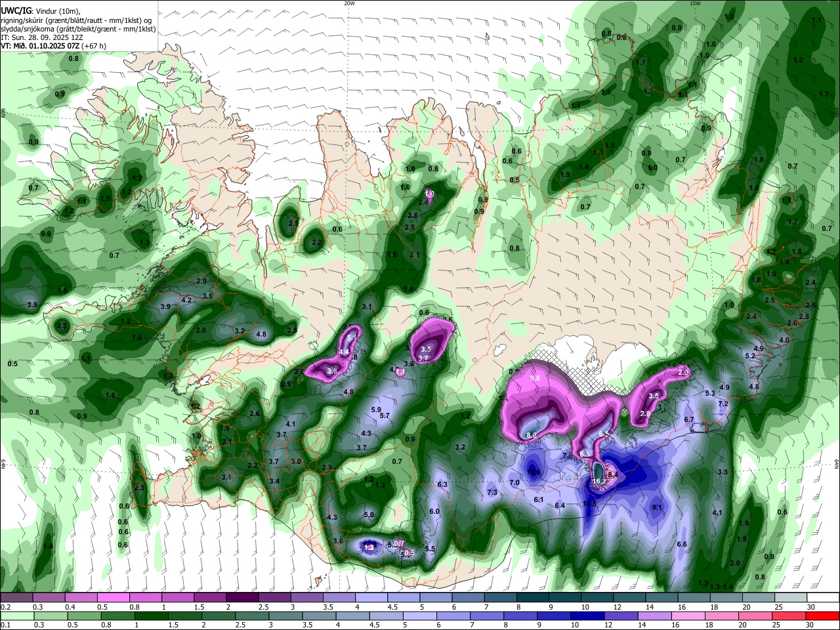840x630 pixels.
Task: Click the 'rigning/skúrir' legend description line
Action: pos(76,21)
